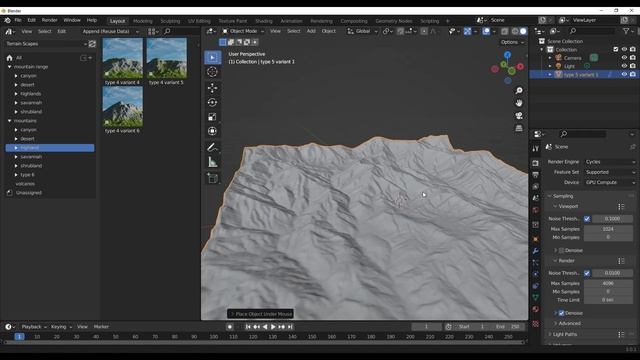Open the outliner filter funnel icon
This screenshot has height=360, width=640.
626,31
